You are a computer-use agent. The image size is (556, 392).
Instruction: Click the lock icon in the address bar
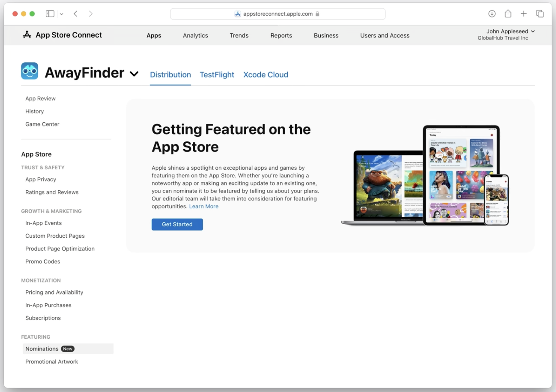(x=317, y=14)
